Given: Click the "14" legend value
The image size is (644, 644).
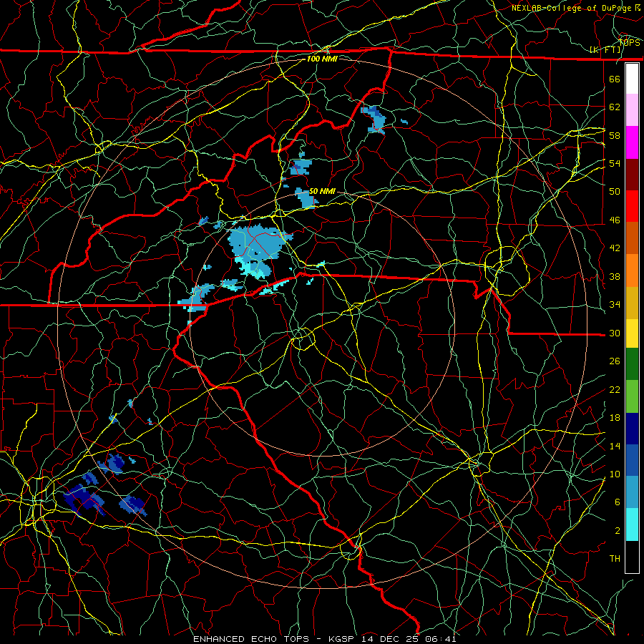Looking at the screenshot, I should [615, 446].
